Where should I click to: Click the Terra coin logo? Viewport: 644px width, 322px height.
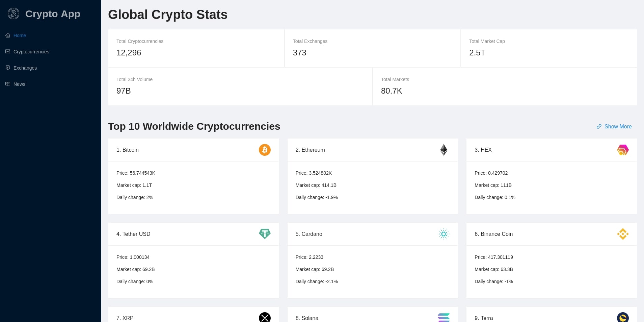[623, 318]
